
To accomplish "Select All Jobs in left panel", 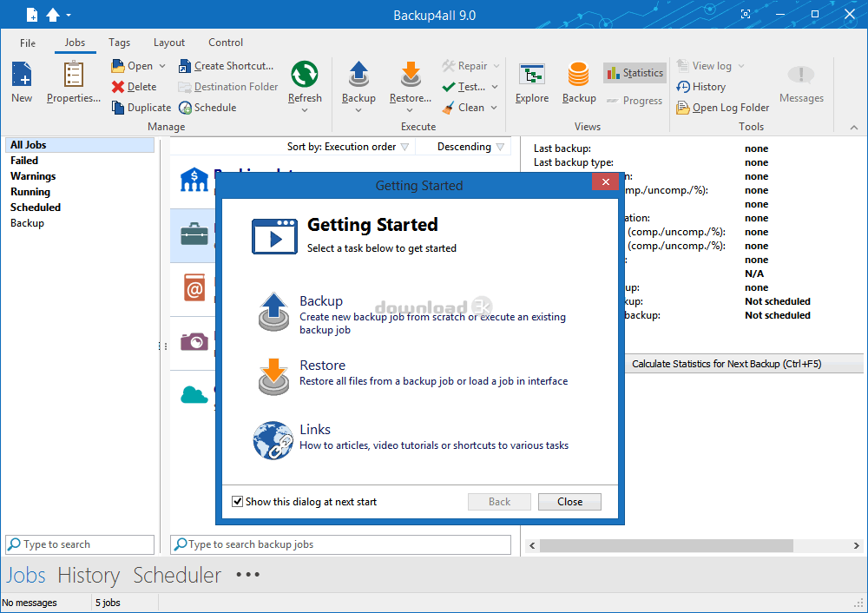I will coord(80,145).
